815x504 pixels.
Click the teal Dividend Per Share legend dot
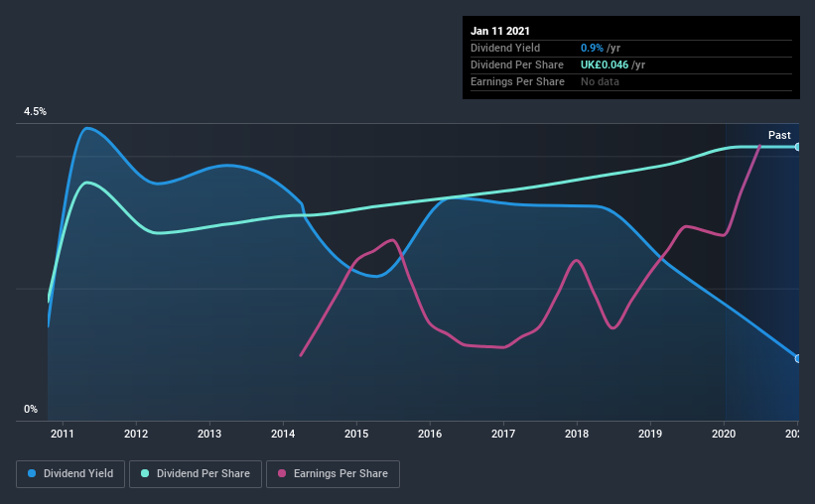[x=145, y=473]
